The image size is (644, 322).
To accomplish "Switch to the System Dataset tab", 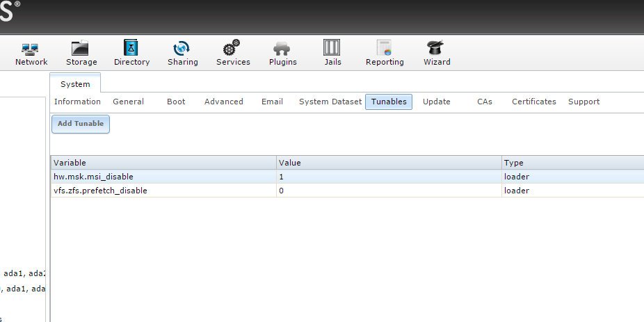I will 330,102.
